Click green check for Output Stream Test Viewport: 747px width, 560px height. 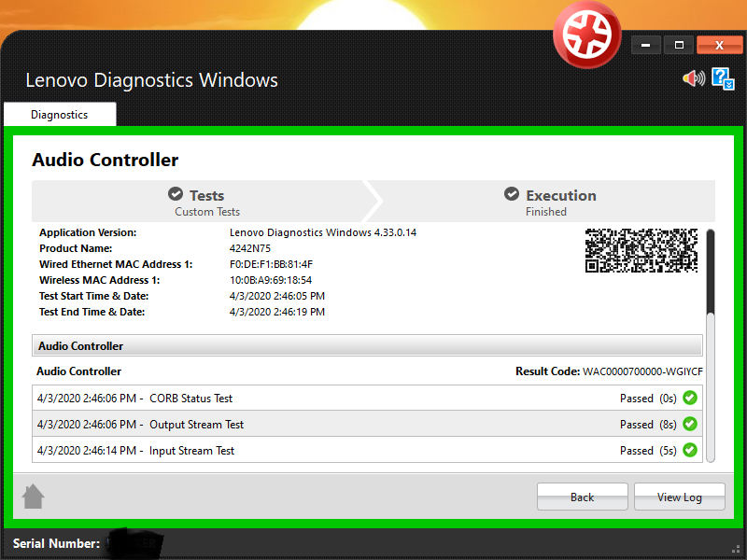coord(690,424)
